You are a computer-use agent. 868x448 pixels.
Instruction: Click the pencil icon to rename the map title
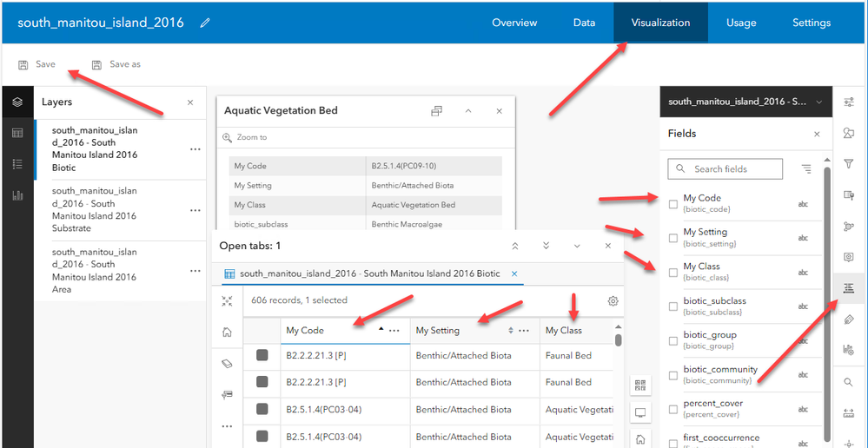tap(205, 23)
